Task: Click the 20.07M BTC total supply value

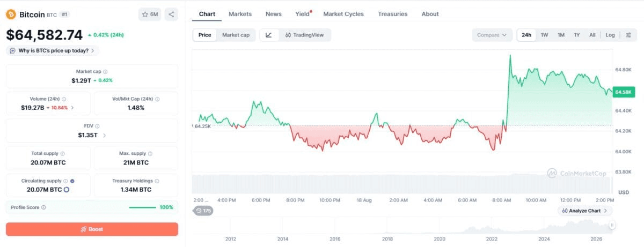Action: [x=48, y=162]
